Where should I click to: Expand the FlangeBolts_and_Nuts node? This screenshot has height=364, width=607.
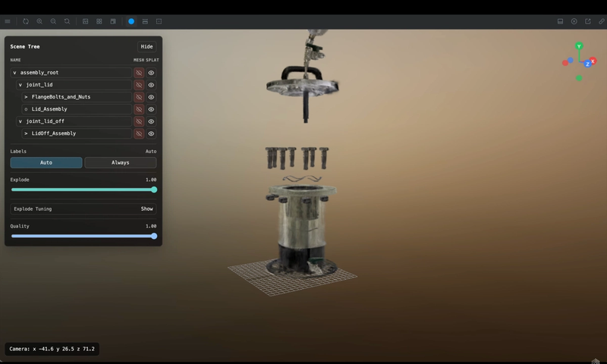coord(26,97)
